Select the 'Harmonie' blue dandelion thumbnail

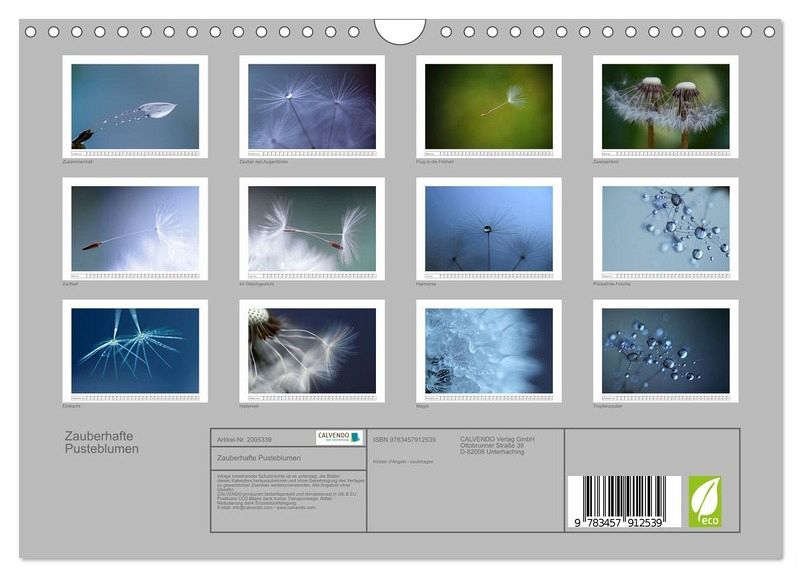488,228
